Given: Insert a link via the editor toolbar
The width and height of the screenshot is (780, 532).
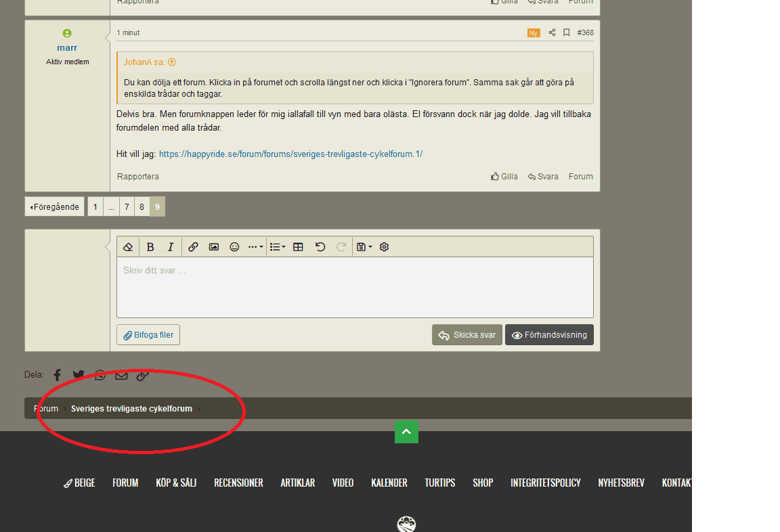Looking at the screenshot, I should coord(193,247).
